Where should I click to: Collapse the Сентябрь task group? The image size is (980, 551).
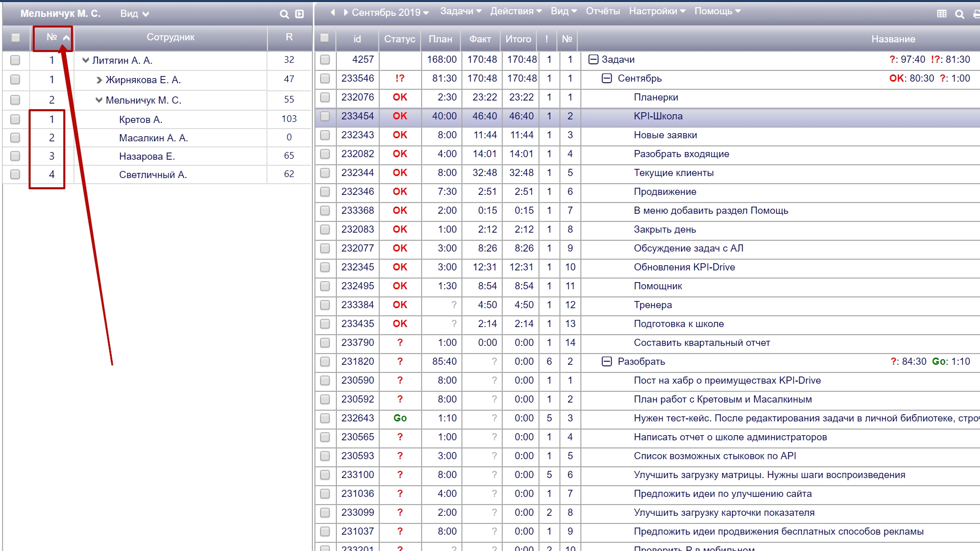pyautogui.click(x=606, y=79)
